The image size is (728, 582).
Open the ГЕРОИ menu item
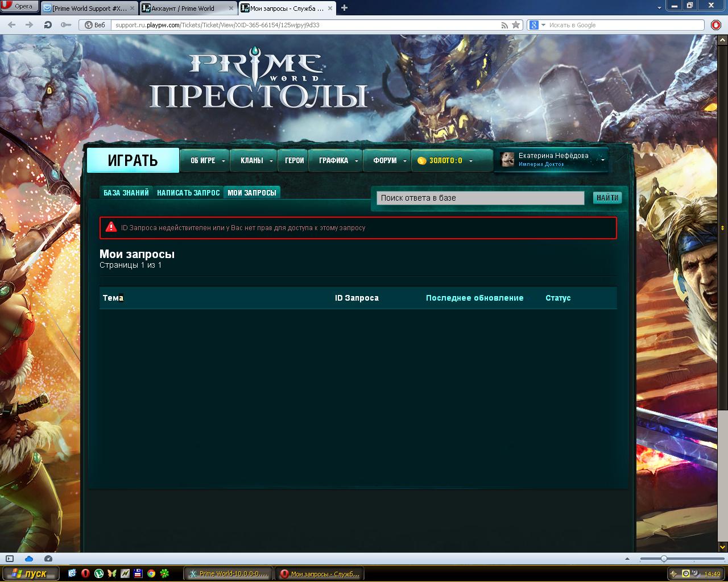click(294, 161)
